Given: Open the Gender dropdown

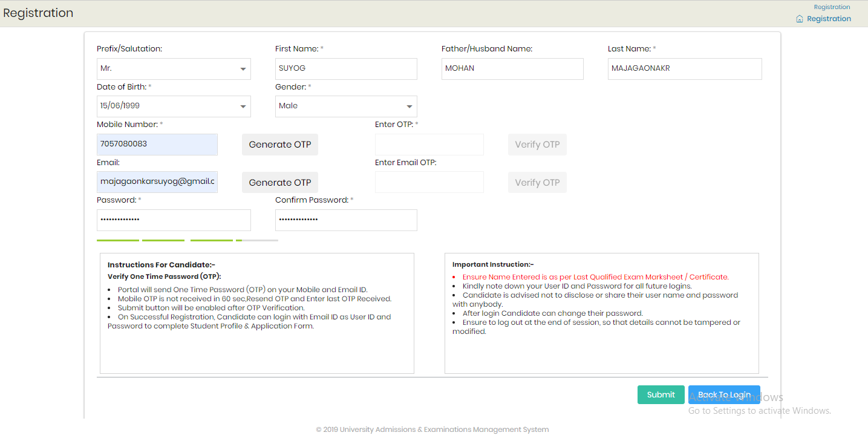Looking at the screenshot, I should click(346, 106).
